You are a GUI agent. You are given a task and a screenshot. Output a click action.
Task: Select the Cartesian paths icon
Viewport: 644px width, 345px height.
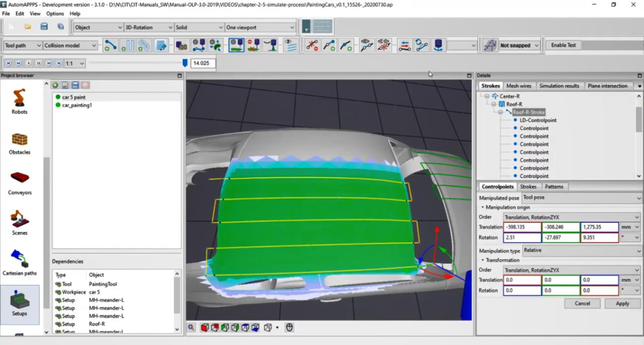tap(20, 260)
